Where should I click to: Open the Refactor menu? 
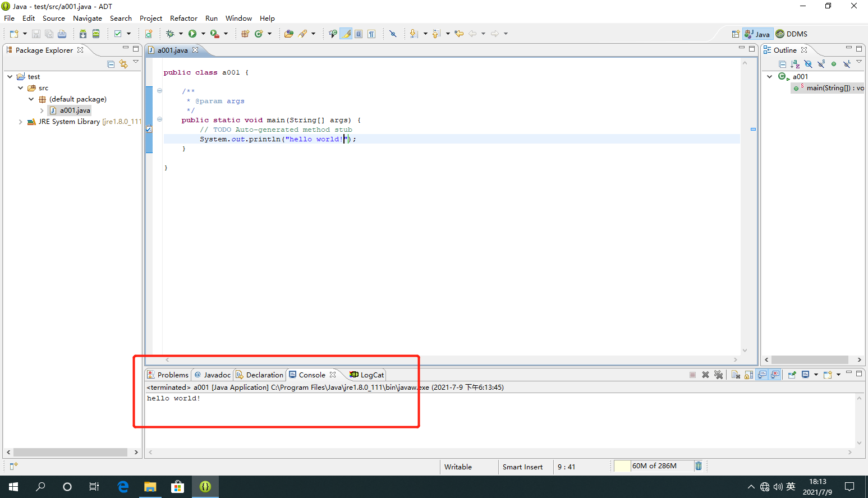(183, 19)
